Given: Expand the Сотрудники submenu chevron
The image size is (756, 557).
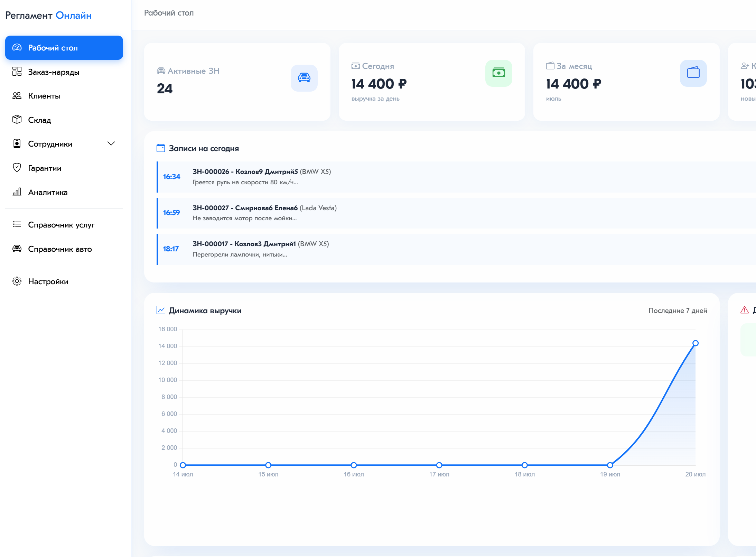Looking at the screenshot, I should (111, 143).
